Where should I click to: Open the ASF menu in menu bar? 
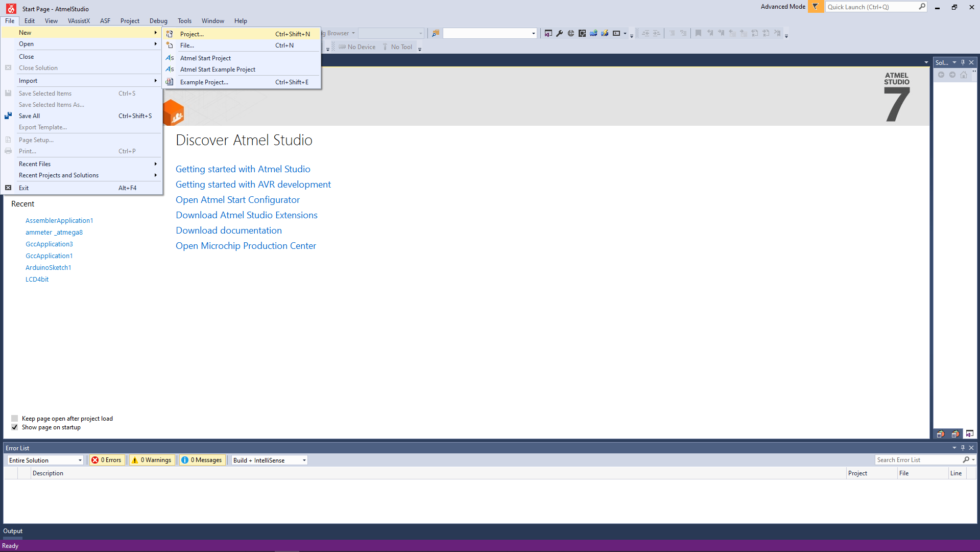pyautogui.click(x=105, y=21)
